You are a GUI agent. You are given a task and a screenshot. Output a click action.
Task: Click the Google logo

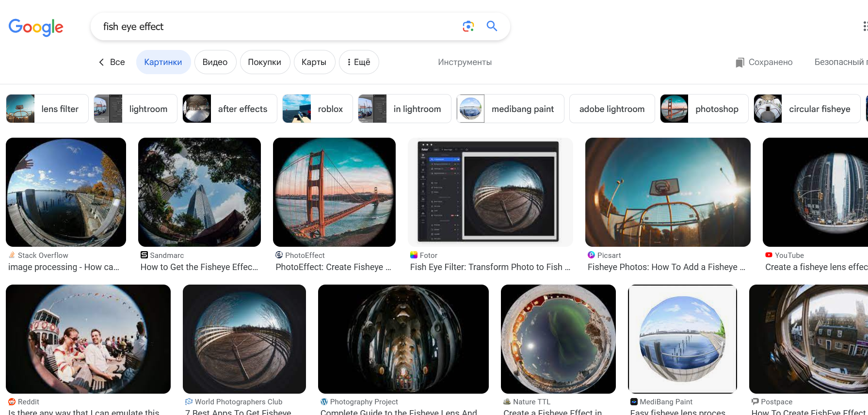(x=36, y=27)
